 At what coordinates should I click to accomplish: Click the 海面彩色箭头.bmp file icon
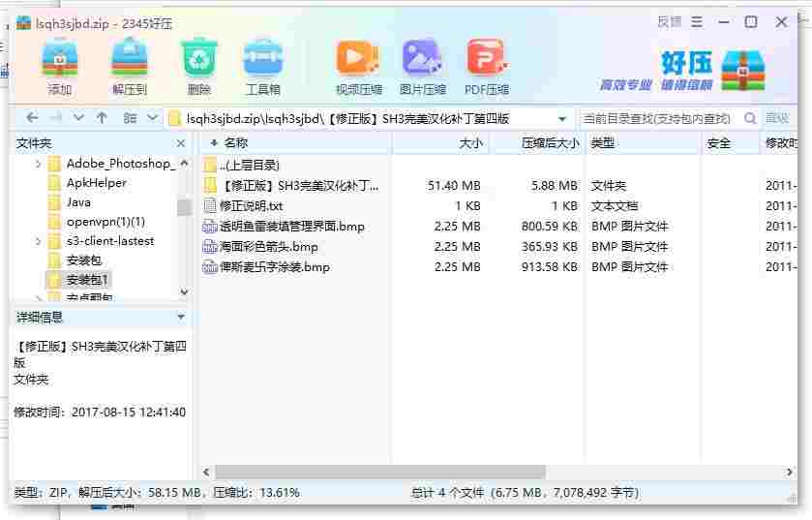(210, 247)
